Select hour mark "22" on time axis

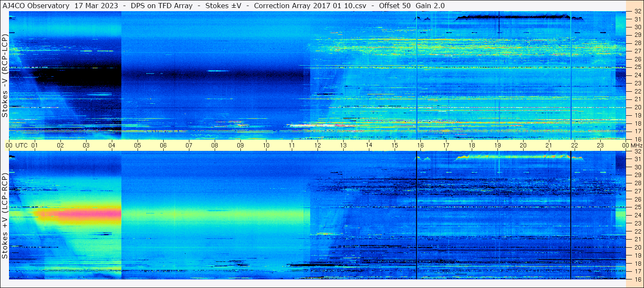[x=575, y=145]
